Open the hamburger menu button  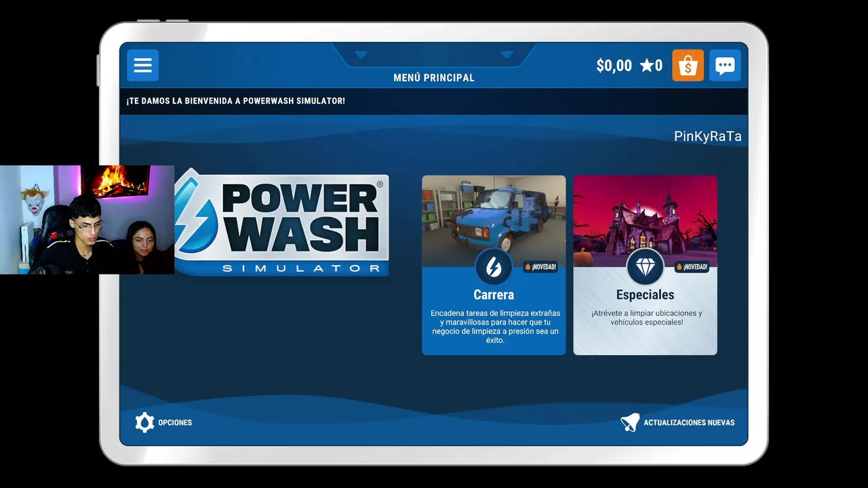[142, 65]
